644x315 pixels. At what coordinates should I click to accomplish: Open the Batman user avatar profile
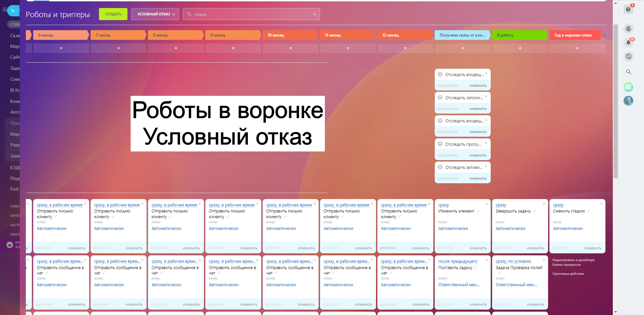coord(628,101)
